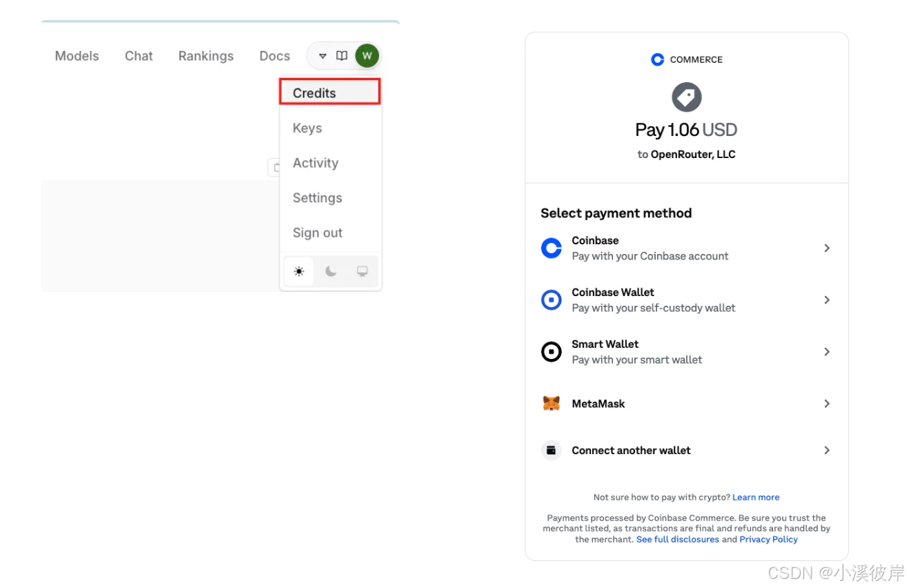Viewport: 907px width, 588px height.
Task: Go to the Rankings page
Action: pos(206,56)
